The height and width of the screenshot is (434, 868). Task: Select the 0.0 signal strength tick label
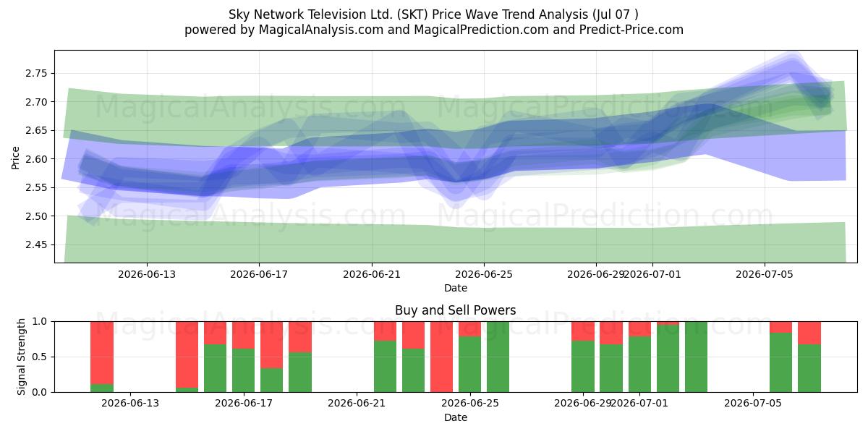[x=41, y=392]
